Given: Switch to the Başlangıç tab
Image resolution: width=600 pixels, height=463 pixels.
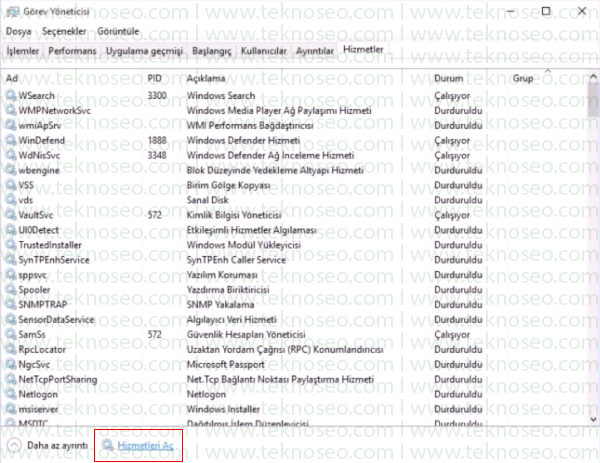Looking at the screenshot, I should coord(212,51).
